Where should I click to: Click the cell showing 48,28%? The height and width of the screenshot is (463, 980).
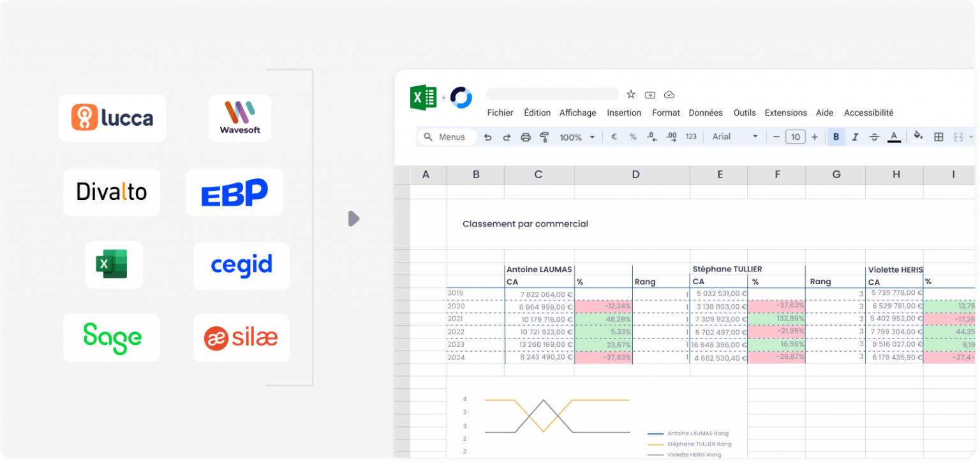pos(604,319)
